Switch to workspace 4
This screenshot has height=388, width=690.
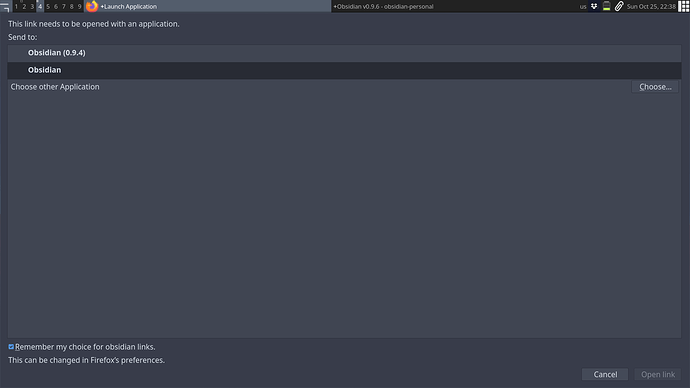40,7
